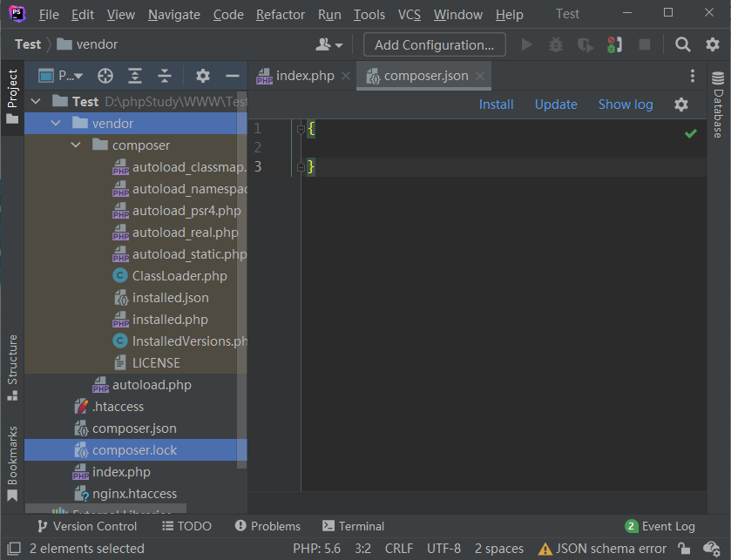
Task: Open Code With Me user dropdown
Action: [x=329, y=44]
